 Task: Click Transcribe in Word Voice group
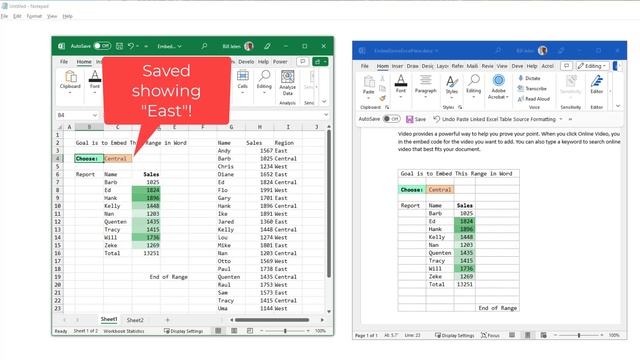[532, 89]
